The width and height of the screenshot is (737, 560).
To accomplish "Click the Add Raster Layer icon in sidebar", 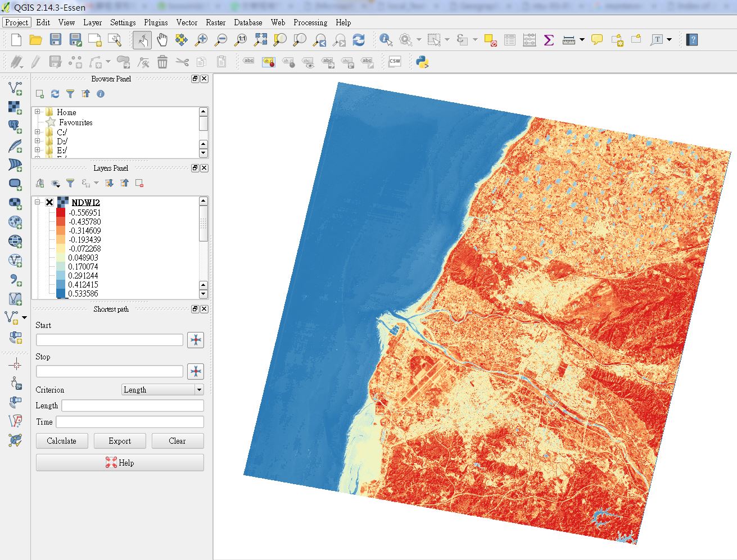I will click(x=15, y=107).
